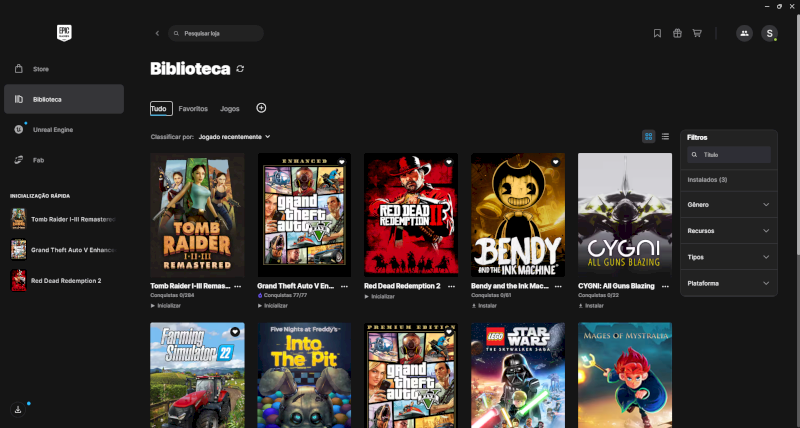800x428 pixels.
Task: Click the Epic Games logo
Action: tap(64, 33)
